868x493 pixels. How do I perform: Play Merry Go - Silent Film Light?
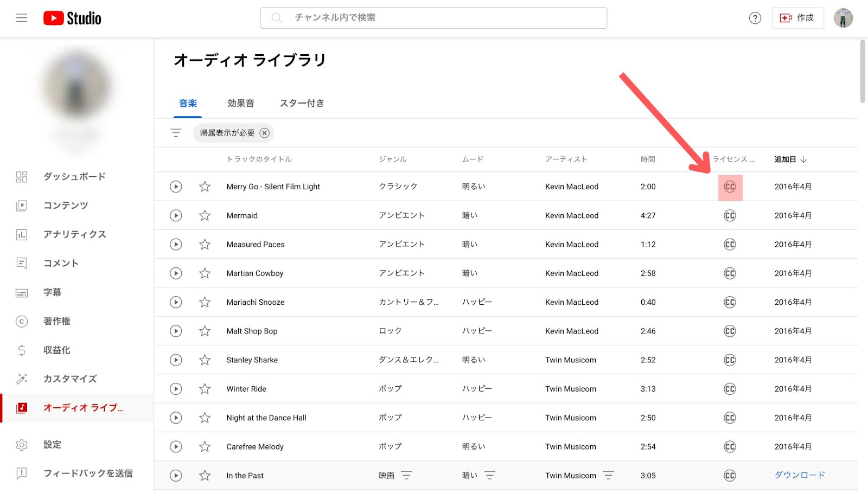tap(176, 187)
